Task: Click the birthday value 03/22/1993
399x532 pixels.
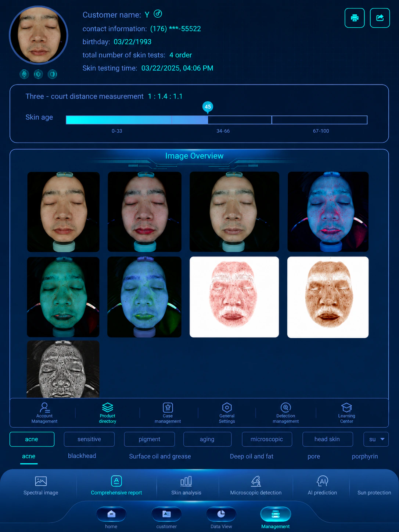Action: pyautogui.click(x=133, y=42)
